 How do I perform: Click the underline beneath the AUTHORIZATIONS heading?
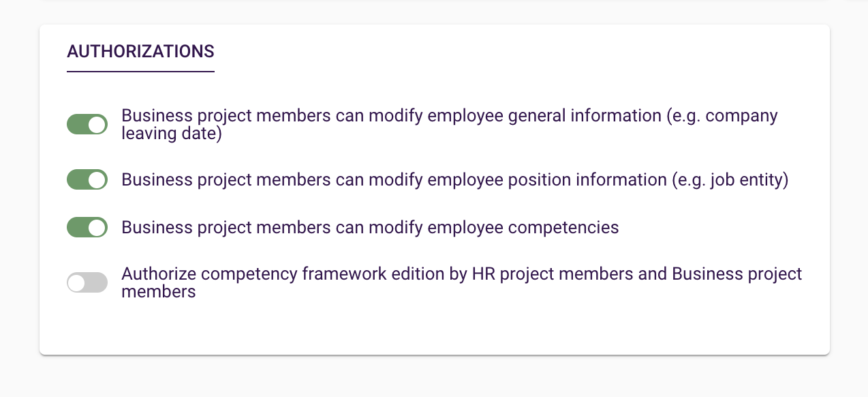click(x=140, y=71)
